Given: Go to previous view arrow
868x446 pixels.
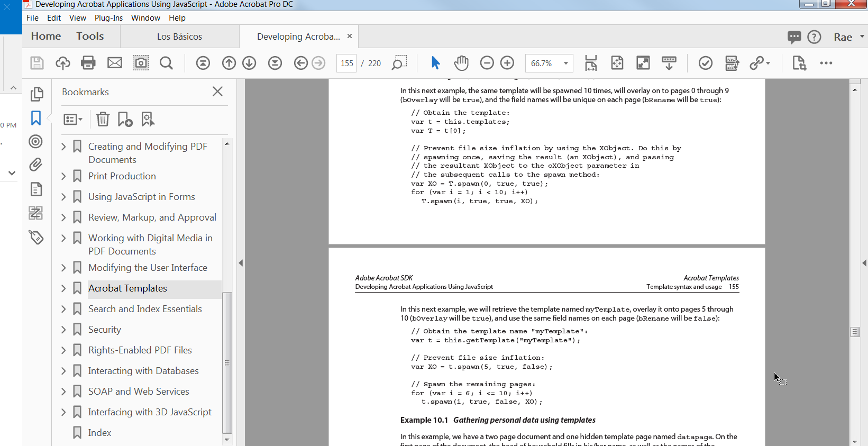Looking at the screenshot, I should pyautogui.click(x=301, y=63).
